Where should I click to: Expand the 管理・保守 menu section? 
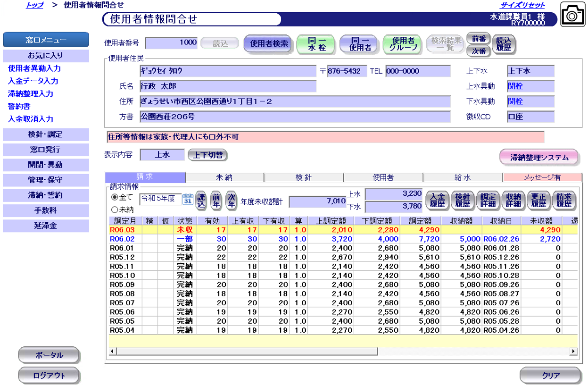point(46,180)
